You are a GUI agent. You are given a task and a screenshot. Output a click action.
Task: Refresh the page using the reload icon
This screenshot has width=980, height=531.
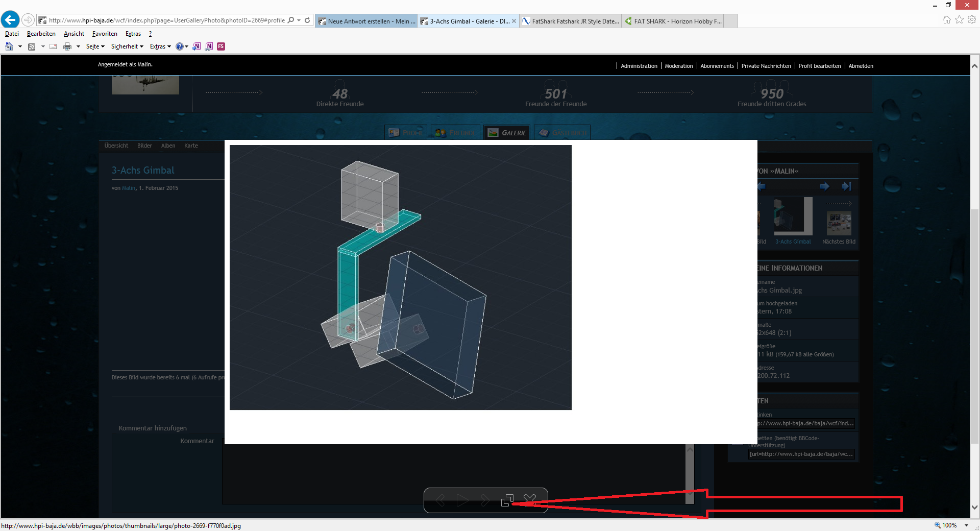(x=307, y=20)
